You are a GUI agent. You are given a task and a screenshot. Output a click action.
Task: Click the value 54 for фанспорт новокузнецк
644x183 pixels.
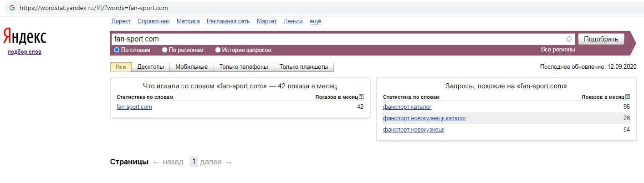[x=627, y=130]
